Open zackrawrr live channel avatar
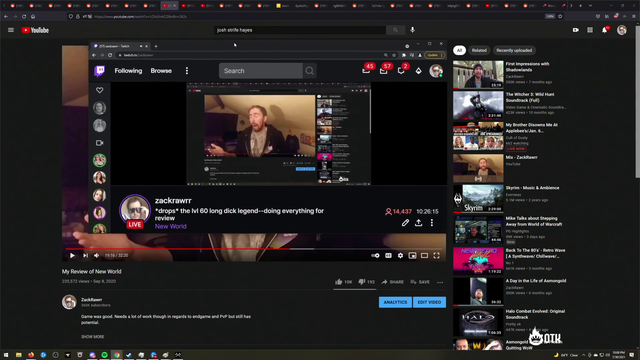This screenshot has width=640, height=360. click(135, 210)
